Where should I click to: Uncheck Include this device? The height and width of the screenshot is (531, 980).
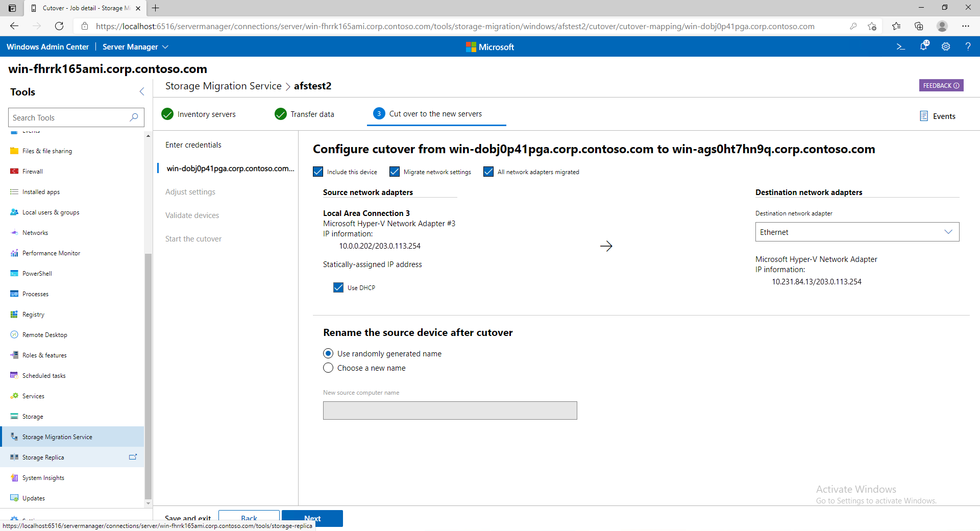[x=318, y=172]
